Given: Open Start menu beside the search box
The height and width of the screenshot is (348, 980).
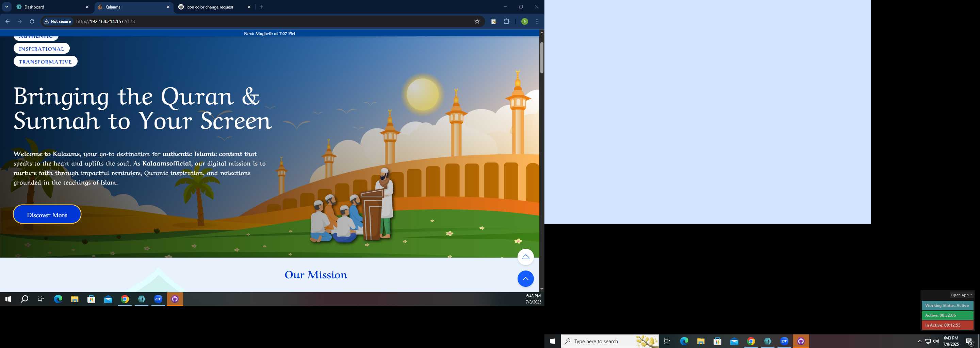Looking at the screenshot, I should tap(552, 342).
